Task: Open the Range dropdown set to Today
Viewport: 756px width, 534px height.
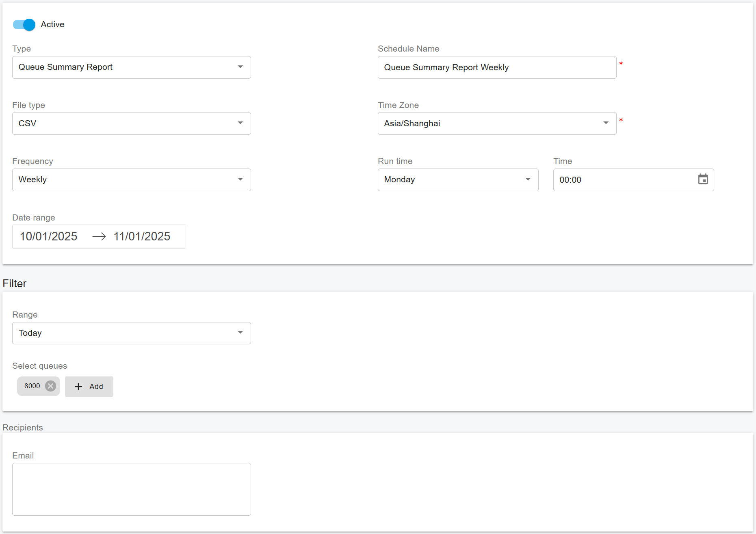Action: 131,333
